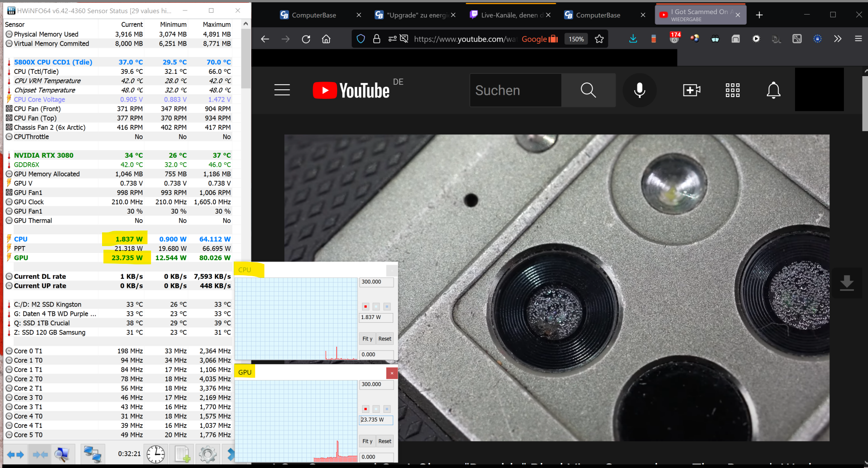Open a new browser tab
The width and height of the screenshot is (868, 468).
coord(760,15)
